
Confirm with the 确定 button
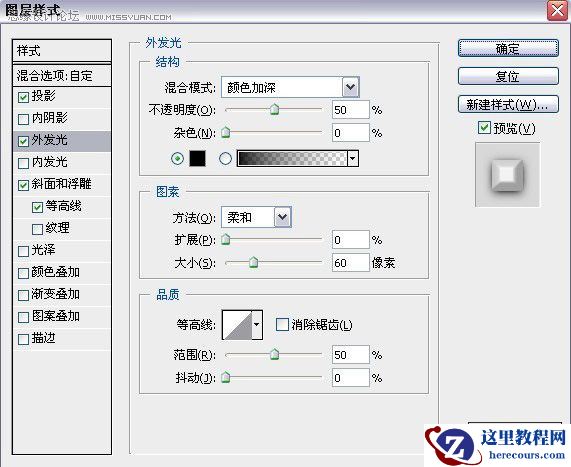click(508, 48)
